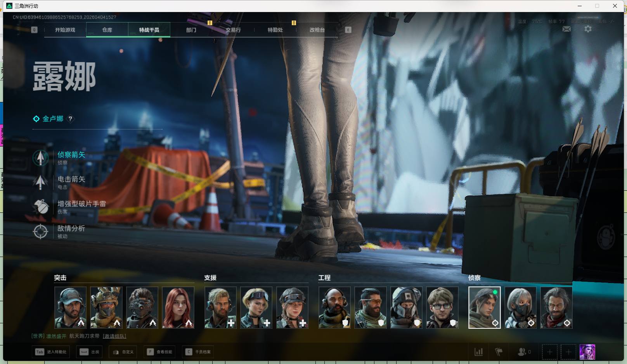Select the 工程 operator wearing round glasses
The height and width of the screenshot is (364, 627).
tap(442, 307)
